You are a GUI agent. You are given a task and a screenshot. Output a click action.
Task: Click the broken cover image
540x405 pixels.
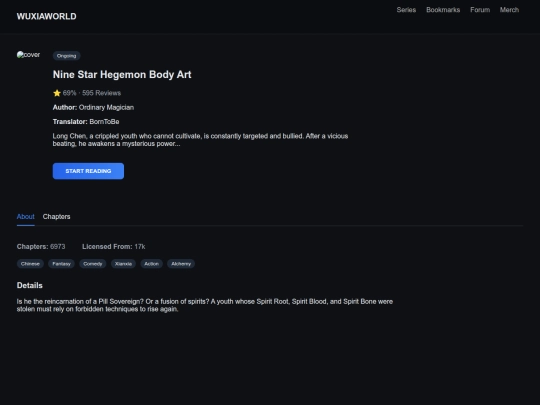coord(28,55)
